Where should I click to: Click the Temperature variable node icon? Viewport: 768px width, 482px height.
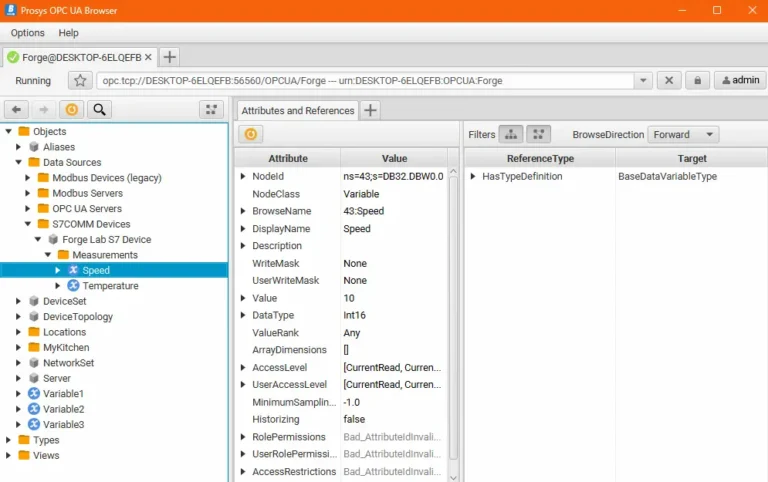click(x=73, y=286)
